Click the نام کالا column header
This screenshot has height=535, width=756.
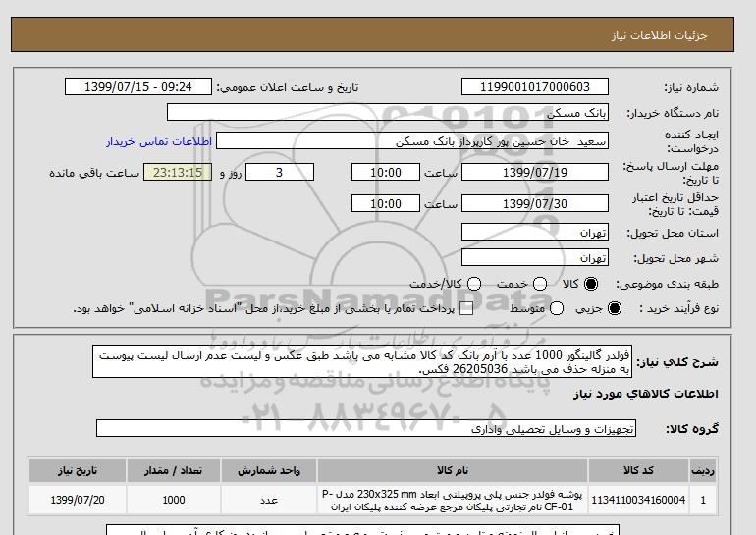click(453, 471)
